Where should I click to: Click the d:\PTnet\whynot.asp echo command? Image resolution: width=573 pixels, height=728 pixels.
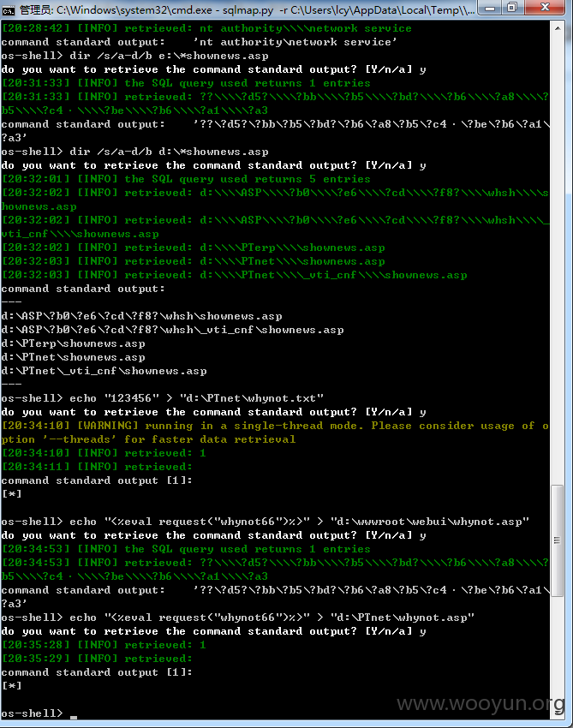tap(272, 618)
